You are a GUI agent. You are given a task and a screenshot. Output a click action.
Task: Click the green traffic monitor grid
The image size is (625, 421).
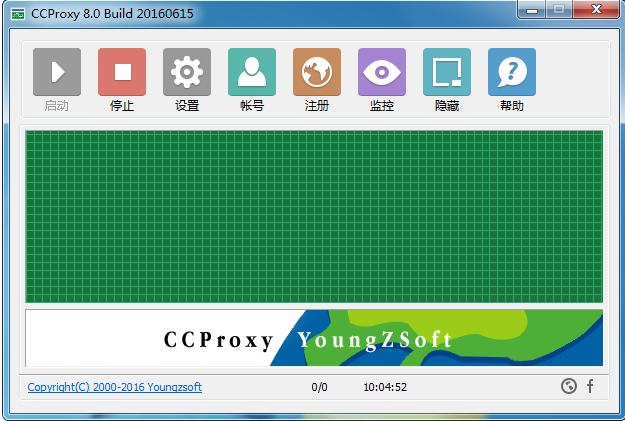pyautogui.click(x=314, y=216)
